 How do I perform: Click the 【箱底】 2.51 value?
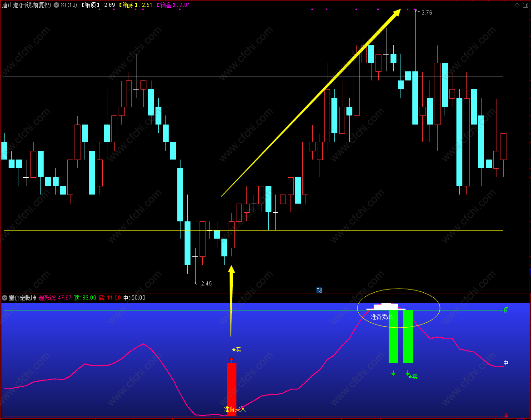point(135,5)
